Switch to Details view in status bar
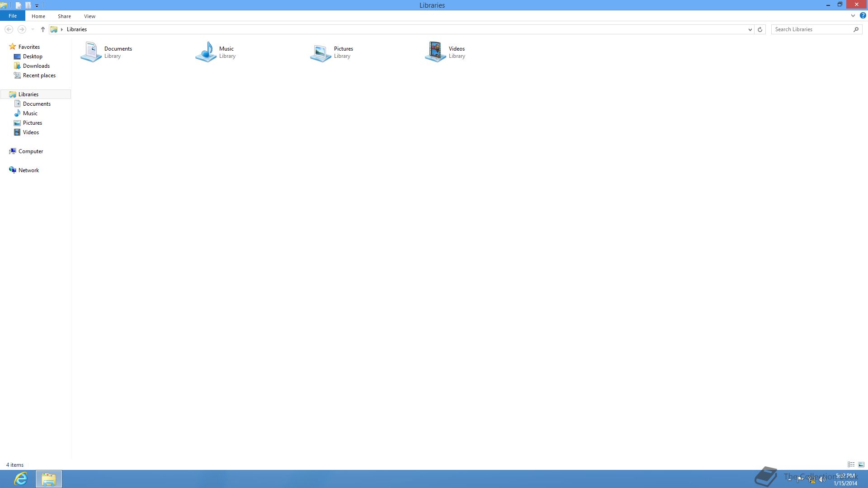868x488 pixels. pyautogui.click(x=851, y=465)
